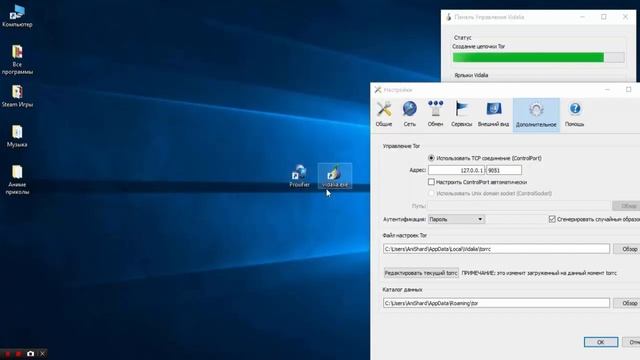Confirm settings with the OK button

(601, 342)
